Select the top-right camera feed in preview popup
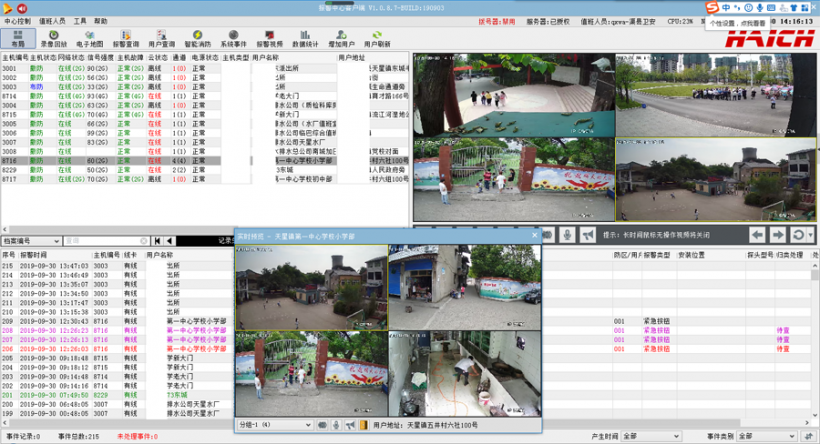 [464, 287]
